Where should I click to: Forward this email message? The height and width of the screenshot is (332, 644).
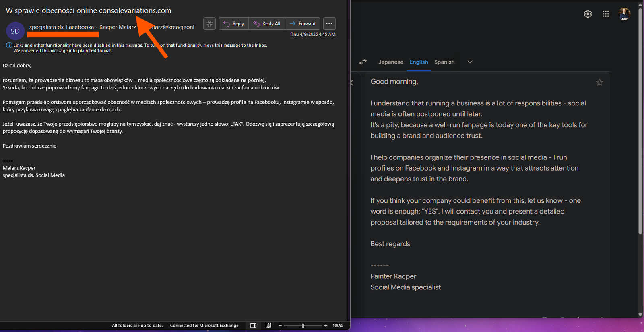303,24
